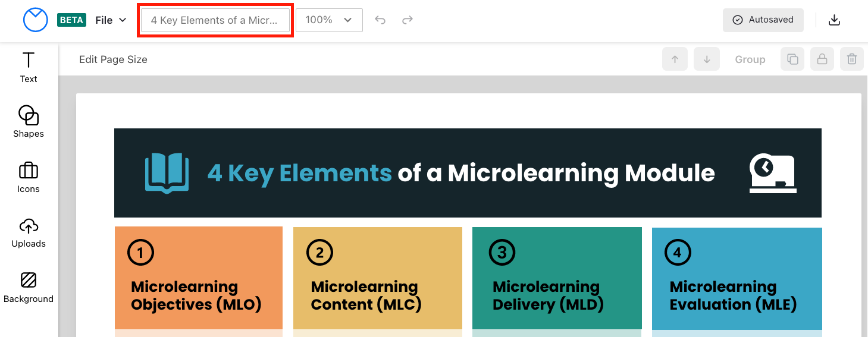The image size is (868, 337).
Task: Delete selection using the trash icon
Action: 852,59
